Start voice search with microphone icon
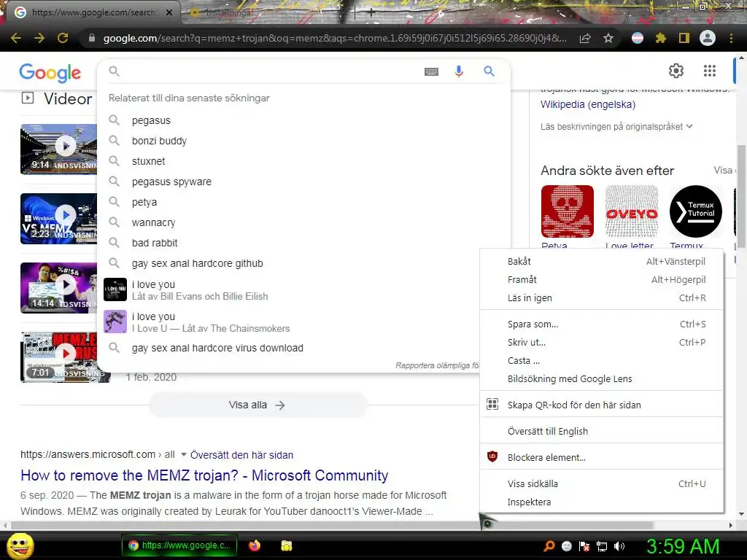Image resolution: width=747 pixels, height=560 pixels. point(459,71)
